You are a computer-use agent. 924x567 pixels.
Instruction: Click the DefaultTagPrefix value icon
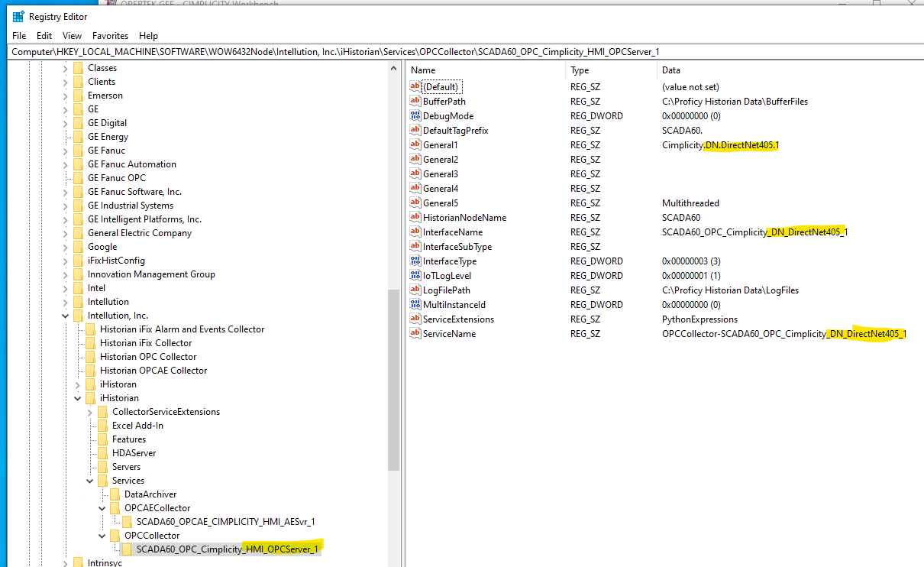pyautogui.click(x=415, y=130)
